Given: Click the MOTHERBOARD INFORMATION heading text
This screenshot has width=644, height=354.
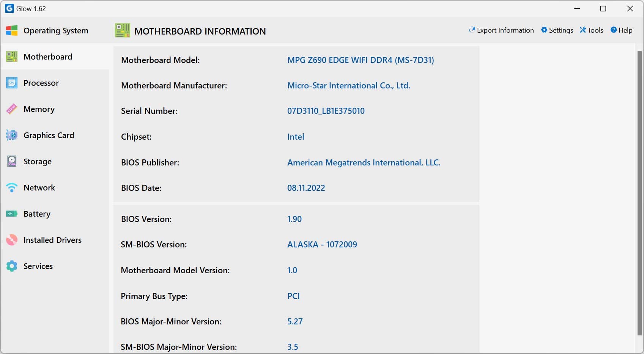Looking at the screenshot, I should (200, 31).
